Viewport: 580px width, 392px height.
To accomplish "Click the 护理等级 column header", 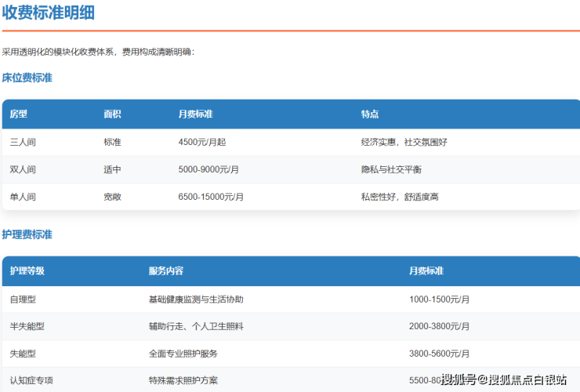I will (x=27, y=271).
